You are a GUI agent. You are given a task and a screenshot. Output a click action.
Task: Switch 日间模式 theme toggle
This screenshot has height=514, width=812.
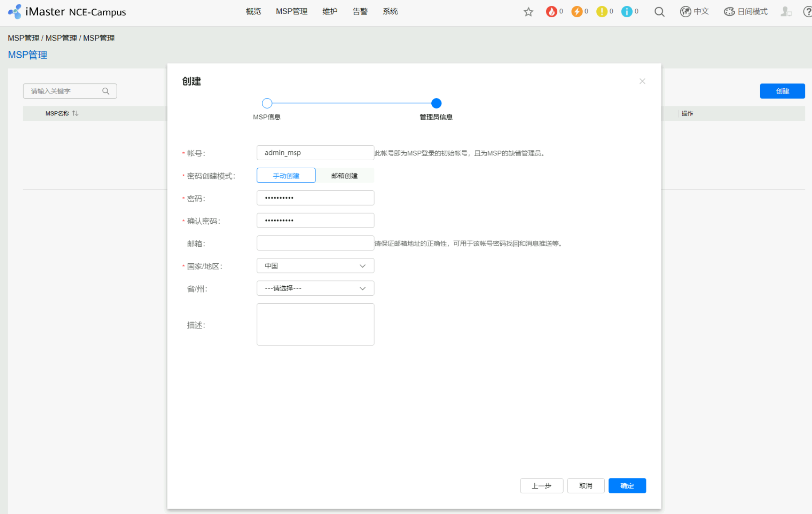tap(745, 12)
